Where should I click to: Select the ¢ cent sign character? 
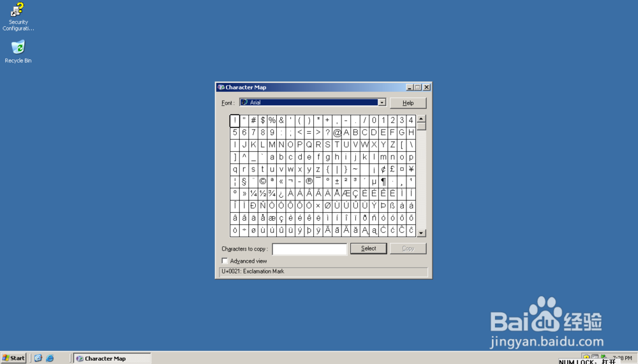[383, 169]
